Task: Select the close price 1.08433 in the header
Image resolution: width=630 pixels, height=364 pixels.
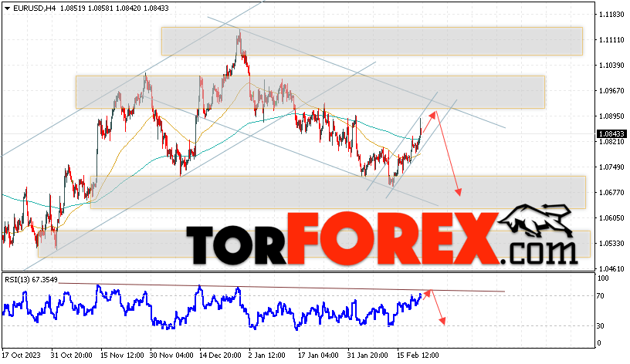Action: 156,8
